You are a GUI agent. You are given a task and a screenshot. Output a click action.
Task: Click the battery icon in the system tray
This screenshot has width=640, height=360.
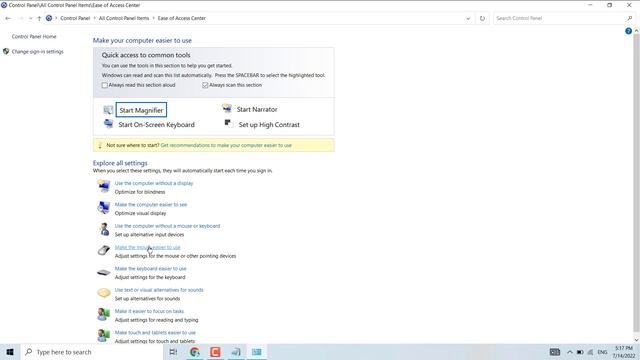(x=580, y=352)
